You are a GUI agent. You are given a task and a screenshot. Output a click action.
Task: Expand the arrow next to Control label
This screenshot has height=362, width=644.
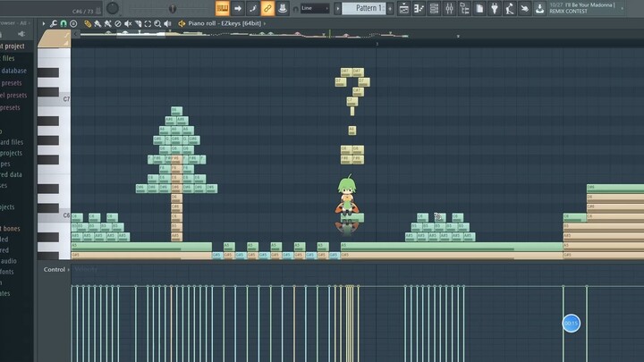tap(68, 270)
